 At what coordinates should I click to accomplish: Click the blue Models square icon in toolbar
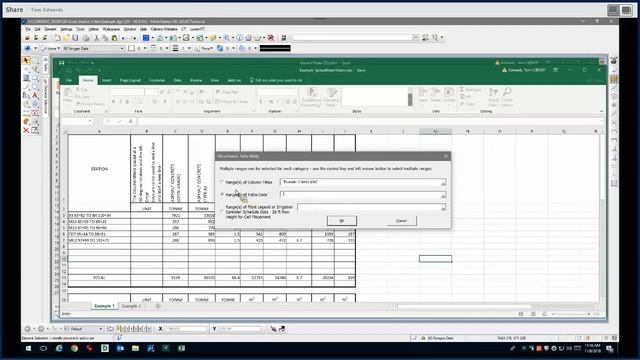point(146,38)
